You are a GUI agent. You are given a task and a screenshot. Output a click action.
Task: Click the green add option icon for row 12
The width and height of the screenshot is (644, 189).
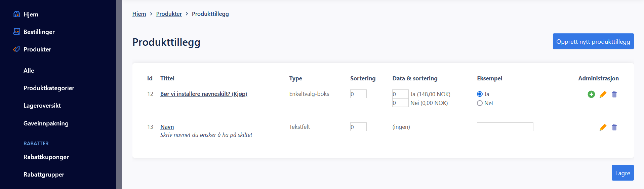tap(591, 95)
